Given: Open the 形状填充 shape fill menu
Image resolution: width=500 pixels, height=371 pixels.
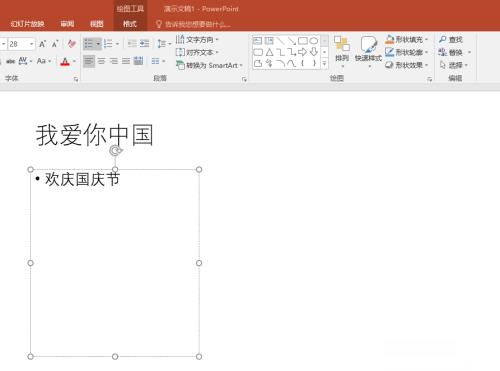Looking at the screenshot, I should click(406, 40).
